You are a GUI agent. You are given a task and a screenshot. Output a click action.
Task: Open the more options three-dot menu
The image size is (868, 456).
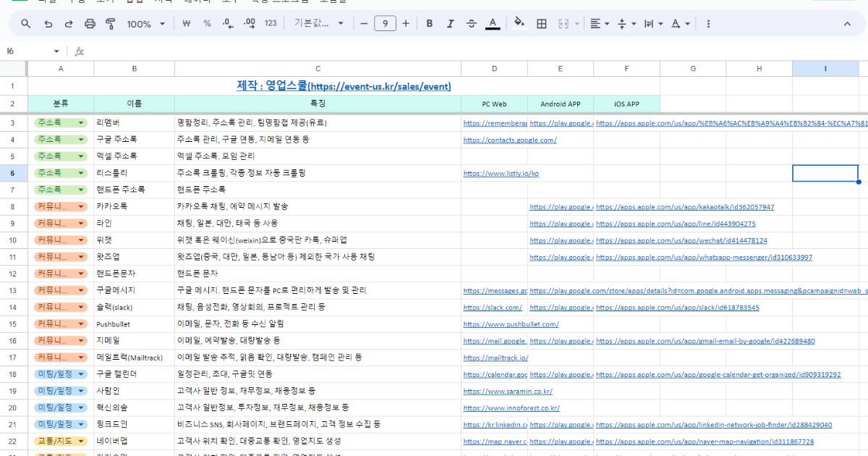[x=708, y=23]
